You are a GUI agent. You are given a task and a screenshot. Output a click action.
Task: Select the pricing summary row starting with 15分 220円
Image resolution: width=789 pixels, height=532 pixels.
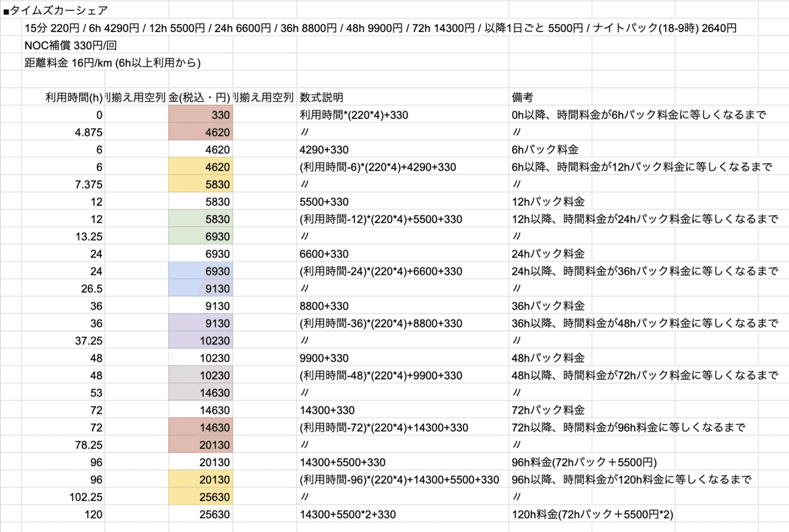tap(247, 27)
